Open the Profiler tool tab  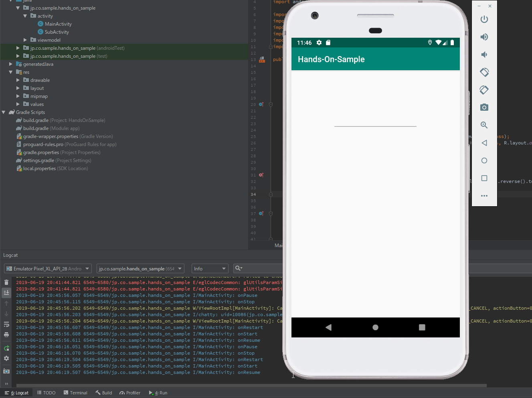(x=130, y=393)
